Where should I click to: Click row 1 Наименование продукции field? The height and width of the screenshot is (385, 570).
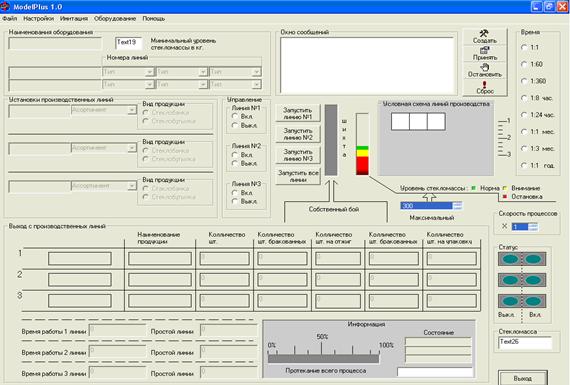pyautogui.click(x=160, y=259)
